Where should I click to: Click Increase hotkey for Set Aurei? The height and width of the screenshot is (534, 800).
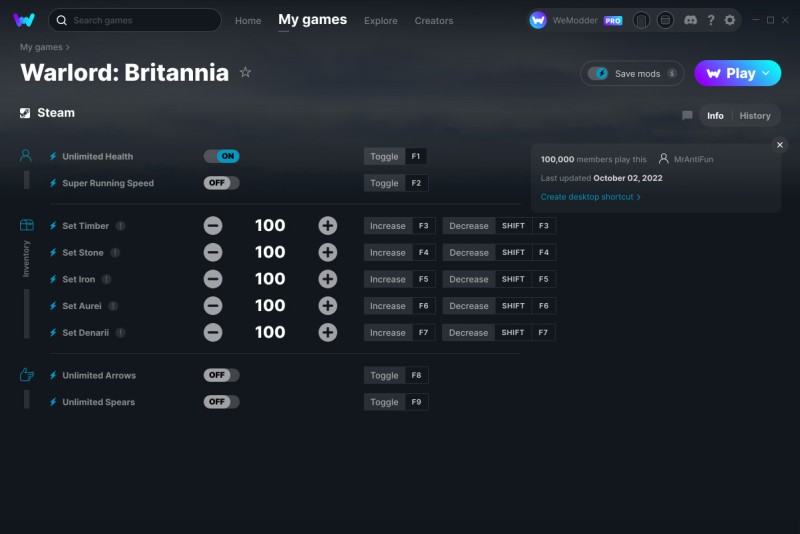pyautogui.click(x=399, y=306)
